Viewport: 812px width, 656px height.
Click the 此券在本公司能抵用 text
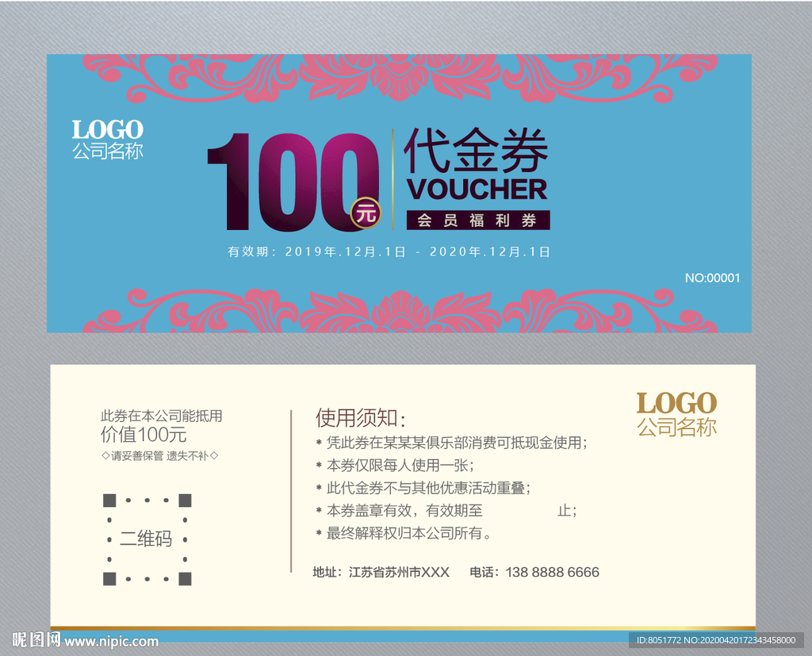161,416
